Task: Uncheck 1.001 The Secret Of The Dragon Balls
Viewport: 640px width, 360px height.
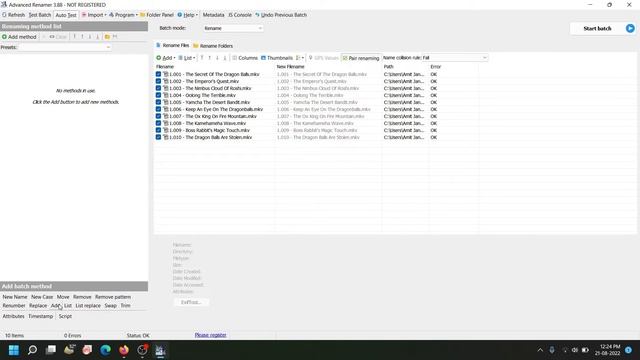Action: 158,74
